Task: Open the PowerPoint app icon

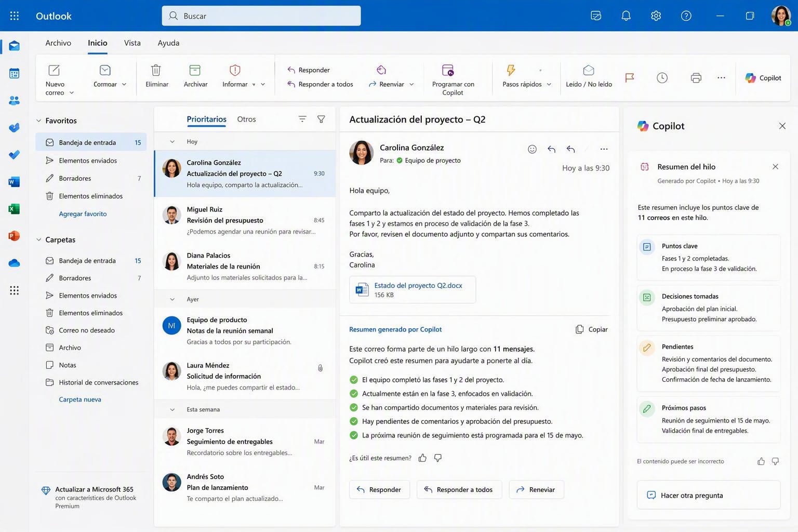Action: pyautogui.click(x=14, y=236)
